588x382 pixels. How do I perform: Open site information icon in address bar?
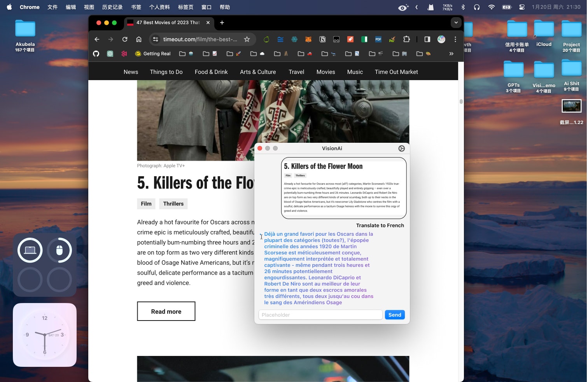[156, 39]
